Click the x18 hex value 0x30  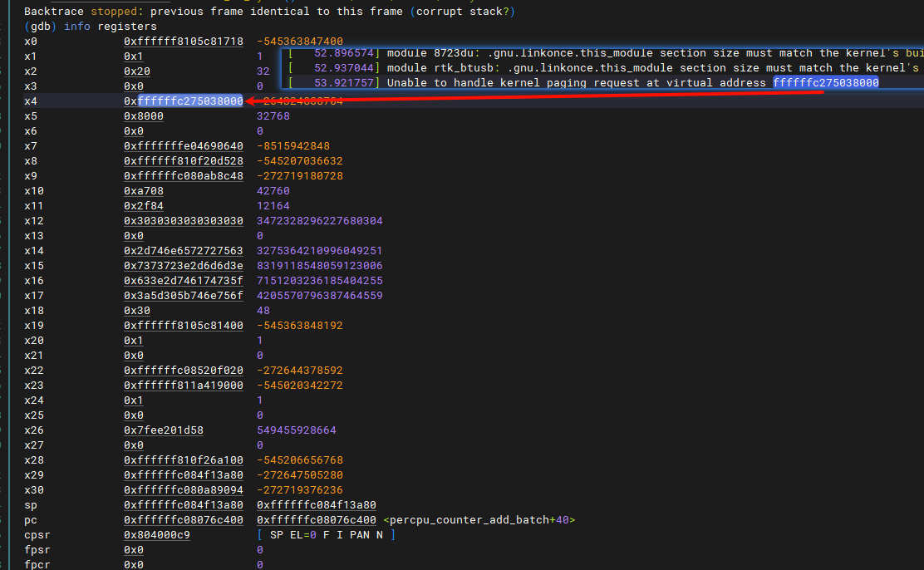point(136,311)
